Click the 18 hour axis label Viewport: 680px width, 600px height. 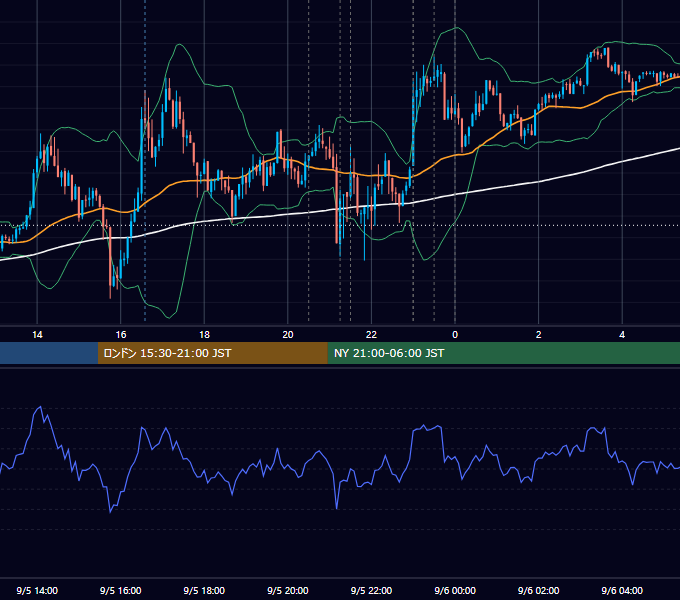[x=204, y=335]
